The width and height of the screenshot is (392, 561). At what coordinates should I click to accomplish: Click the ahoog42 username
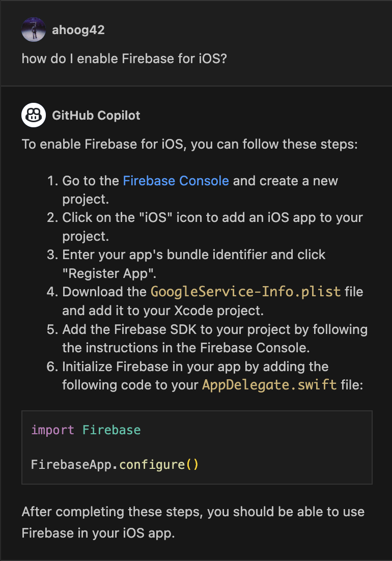tap(78, 30)
